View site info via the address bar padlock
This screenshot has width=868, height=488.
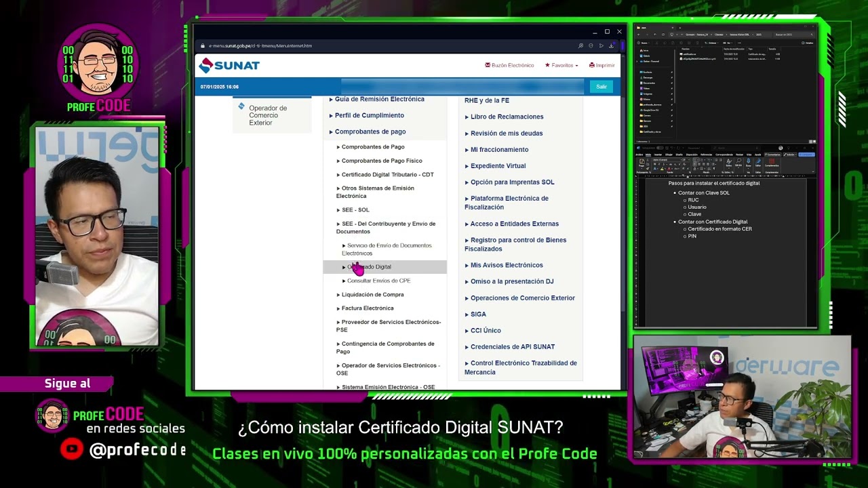tap(203, 45)
